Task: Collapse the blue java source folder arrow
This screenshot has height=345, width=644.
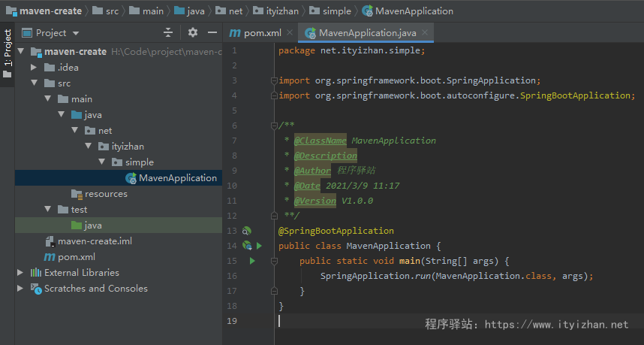Action: point(62,115)
